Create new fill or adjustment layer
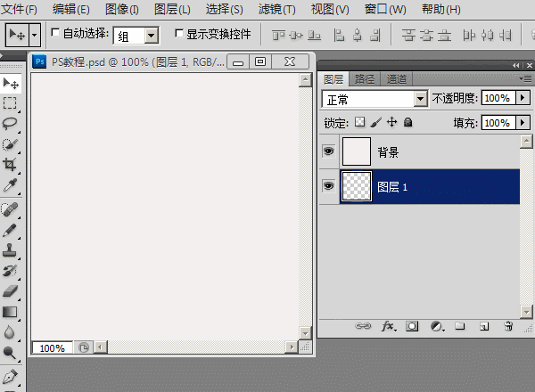 point(437,326)
